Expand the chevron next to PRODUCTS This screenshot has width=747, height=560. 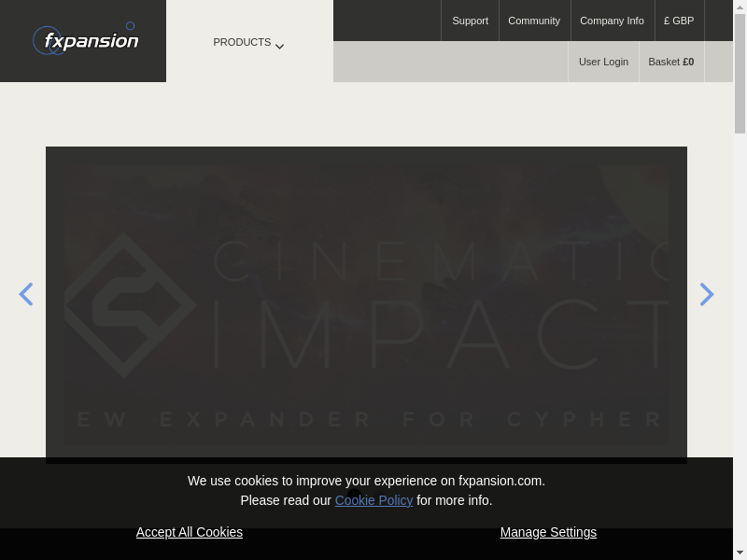280,46
